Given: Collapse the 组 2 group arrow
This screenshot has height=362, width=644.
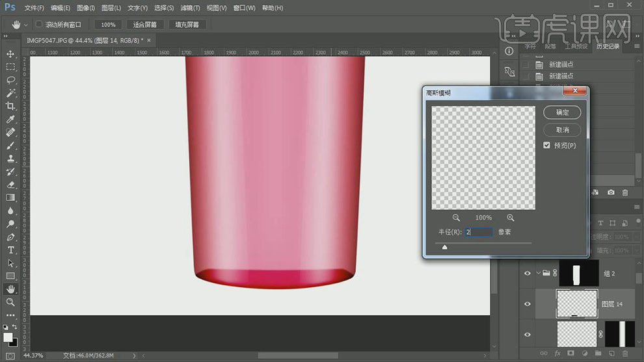Looking at the screenshot, I should (539, 274).
